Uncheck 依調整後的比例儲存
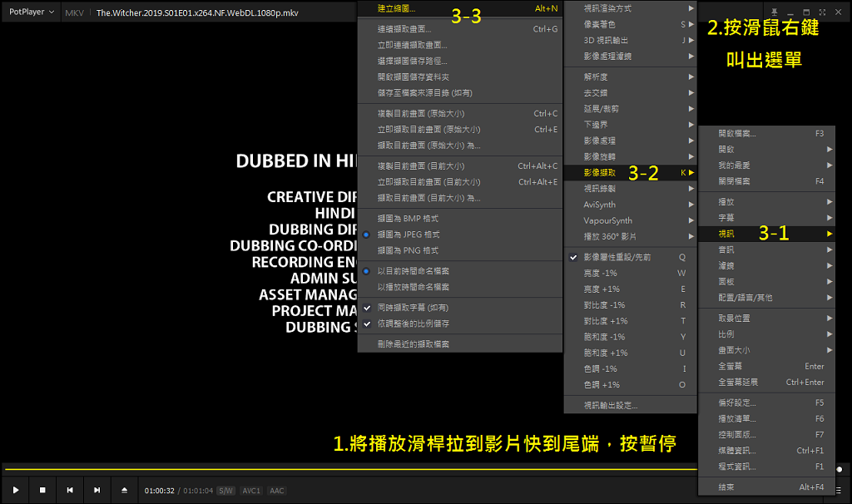The width and height of the screenshot is (852, 504). (x=459, y=324)
